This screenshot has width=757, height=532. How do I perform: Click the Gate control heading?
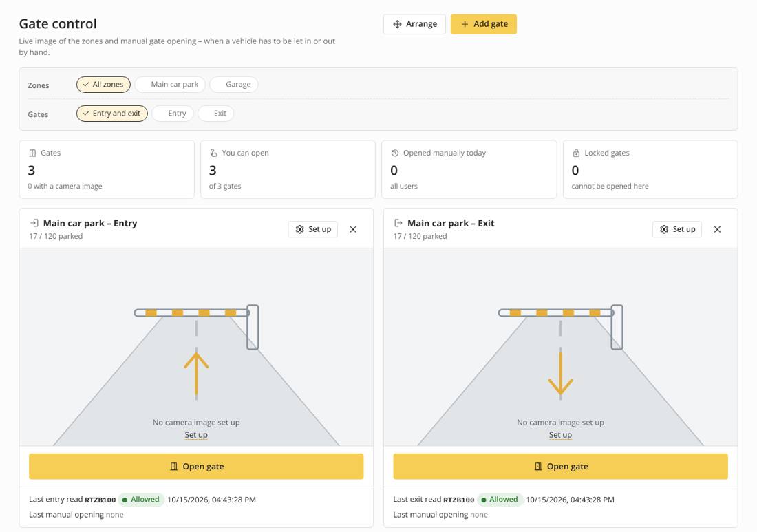coord(58,23)
